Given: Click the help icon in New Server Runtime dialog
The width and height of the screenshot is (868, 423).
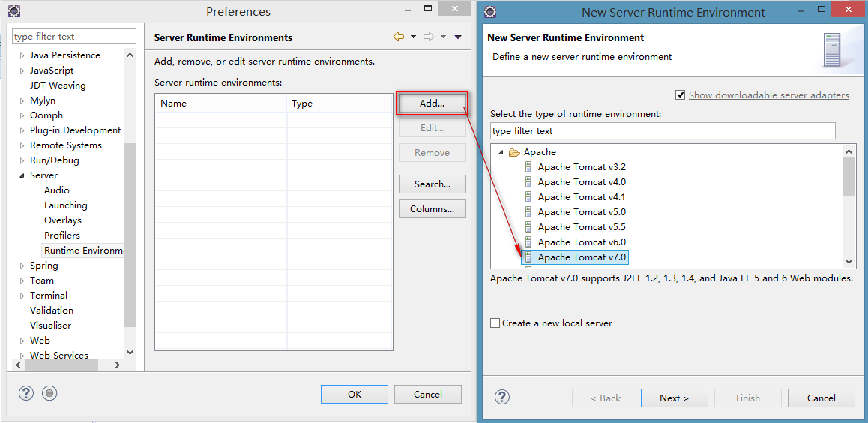Looking at the screenshot, I should click(501, 397).
